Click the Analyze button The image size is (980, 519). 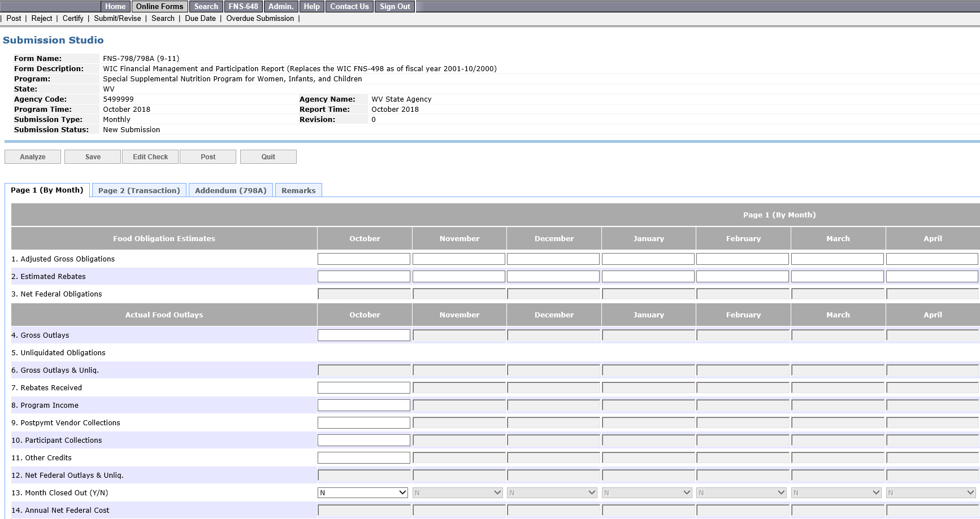(x=33, y=157)
